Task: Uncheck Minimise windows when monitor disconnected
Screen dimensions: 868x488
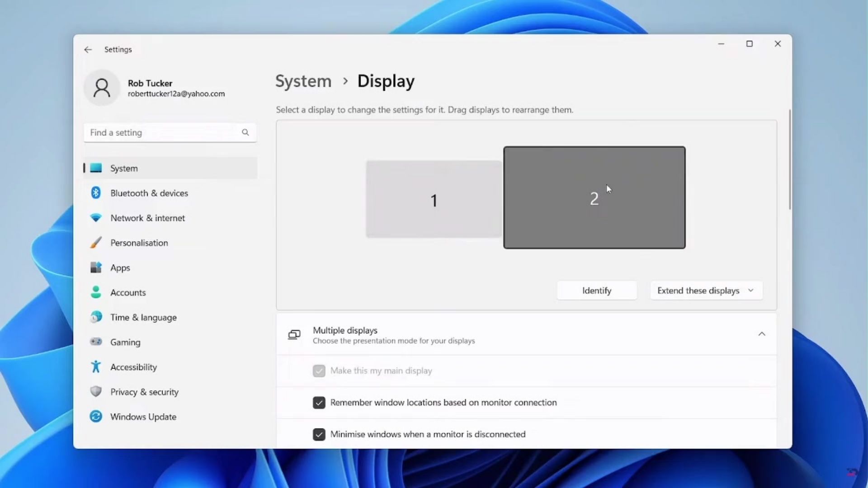Action: tap(319, 434)
